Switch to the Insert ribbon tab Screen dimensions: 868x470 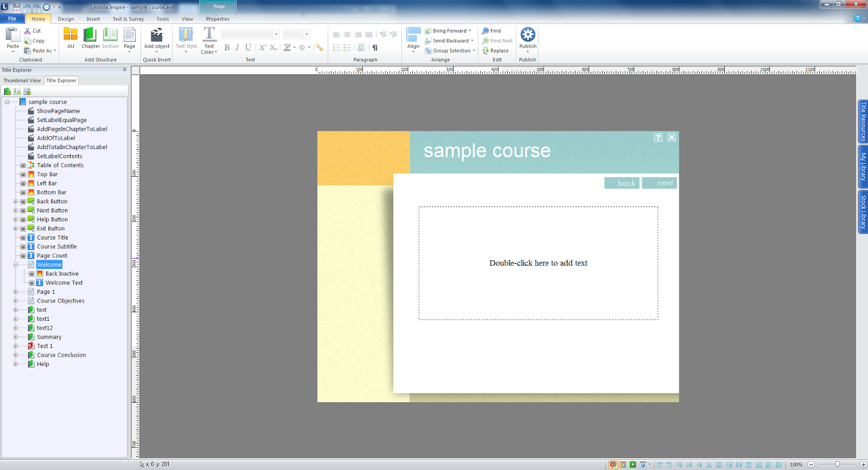tap(93, 19)
